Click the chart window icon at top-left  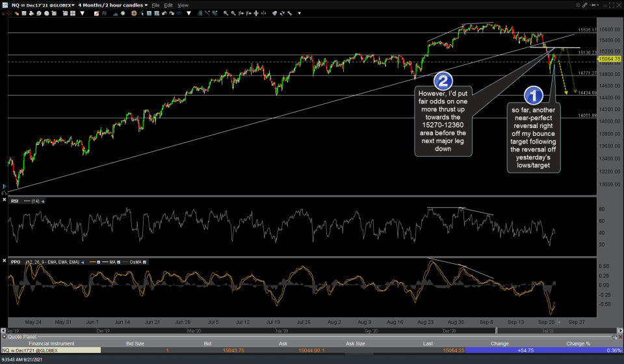tap(5, 5)
